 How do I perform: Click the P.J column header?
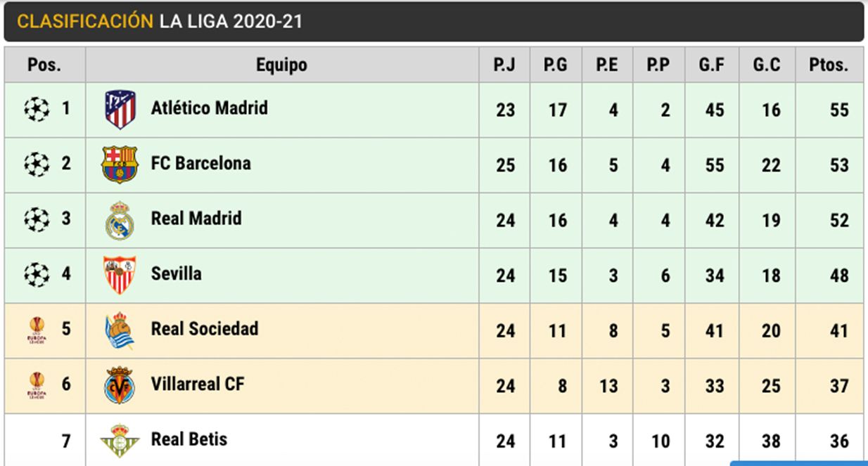click(504, 65)
